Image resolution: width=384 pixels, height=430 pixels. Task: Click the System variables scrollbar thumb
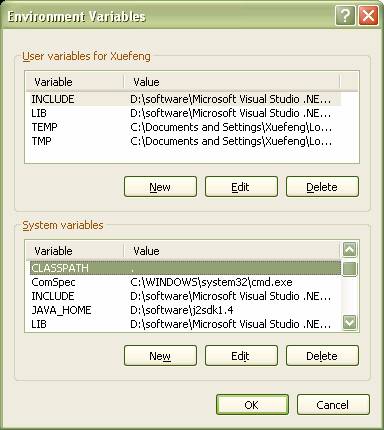click(x=349, y=269)
